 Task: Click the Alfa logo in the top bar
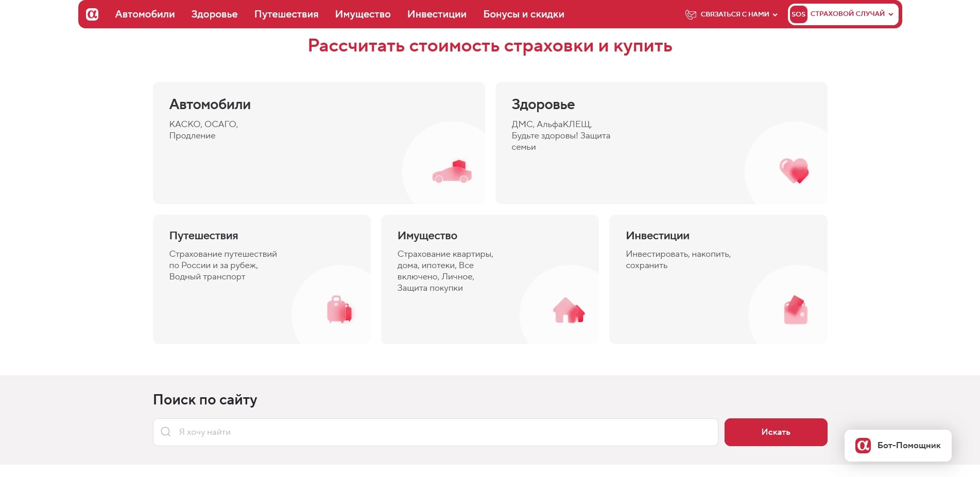(x=91, y=14)
